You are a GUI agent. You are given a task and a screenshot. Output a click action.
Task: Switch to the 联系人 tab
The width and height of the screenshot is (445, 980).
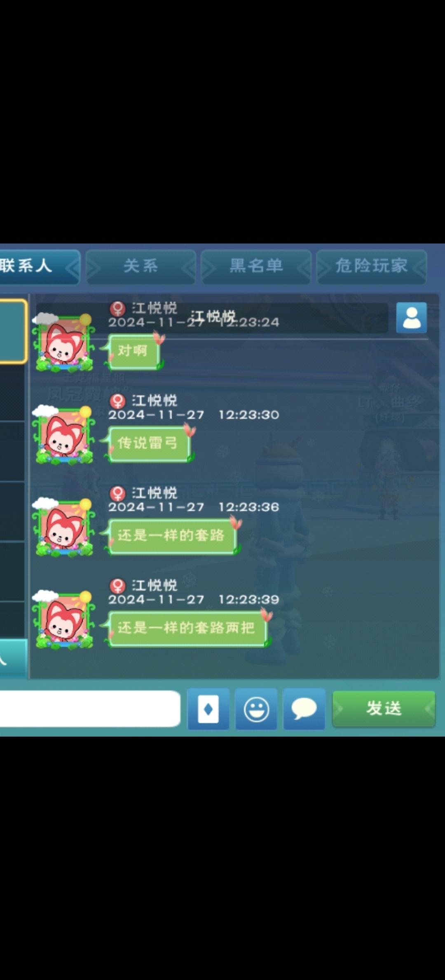39,266
